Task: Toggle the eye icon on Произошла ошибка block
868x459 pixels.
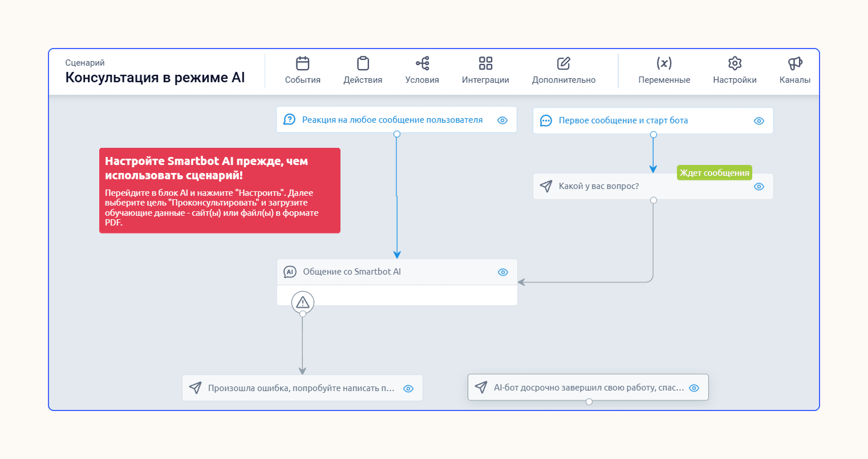Action: [x=408, y=388]
